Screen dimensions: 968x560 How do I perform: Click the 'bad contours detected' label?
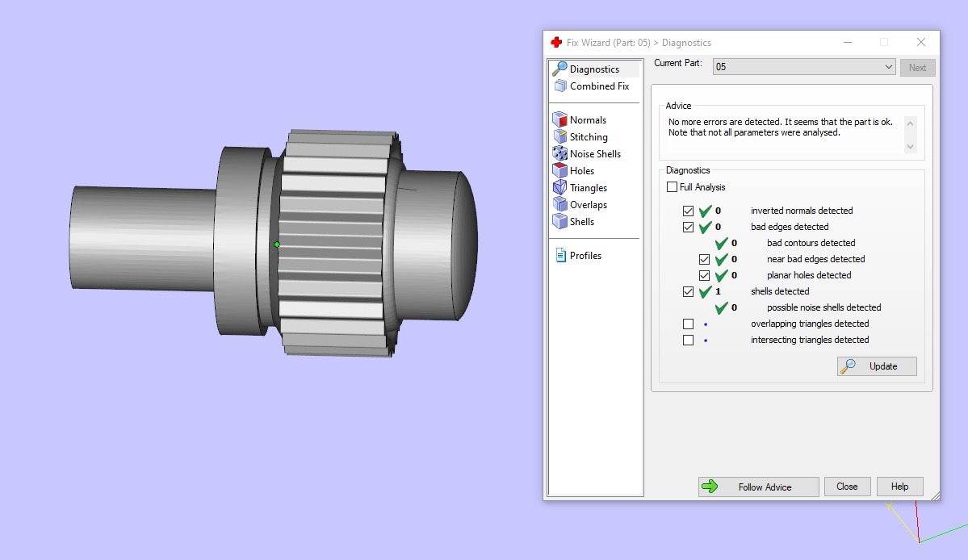point(811,243)
